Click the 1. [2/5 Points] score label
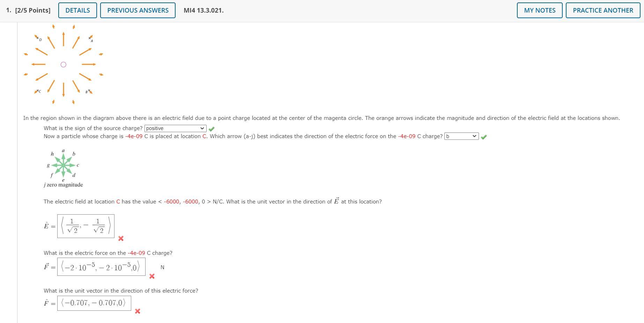Viewport: 644px width, 323px height. point(28,10)
